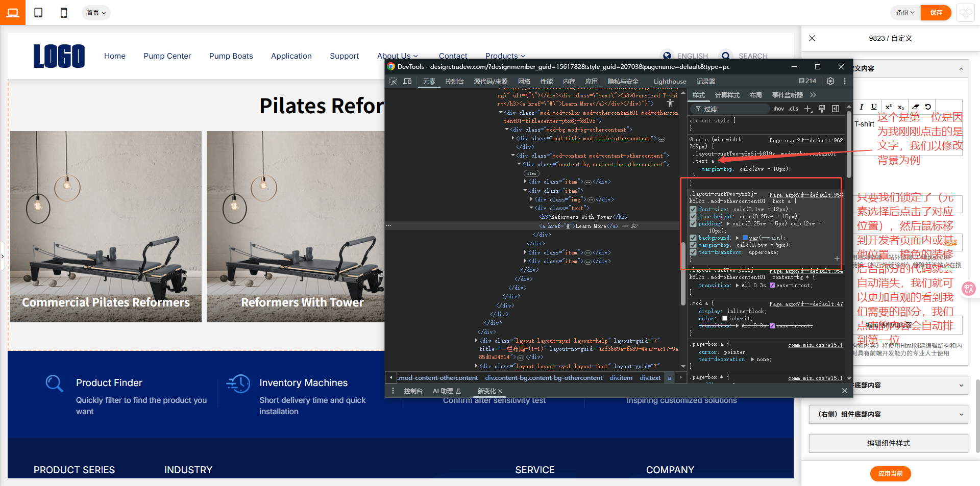Click the Product Finder magnifier icon
980x486 pixels.
[x=54, y=383]
